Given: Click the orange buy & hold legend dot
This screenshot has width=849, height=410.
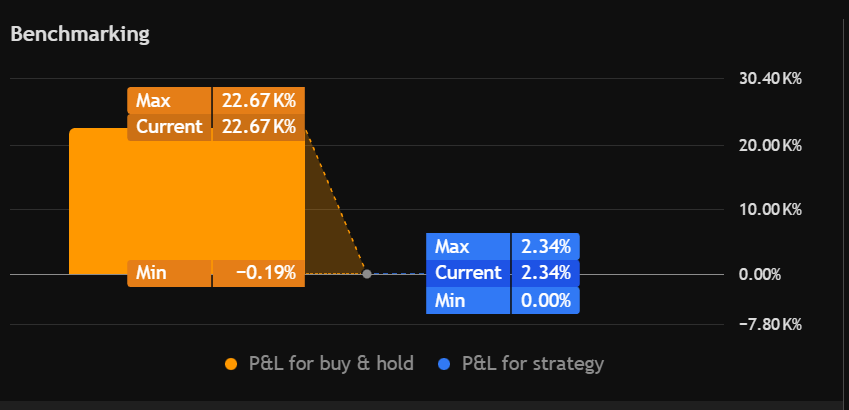Looking at the screenshot, I should tap(232, 364).
